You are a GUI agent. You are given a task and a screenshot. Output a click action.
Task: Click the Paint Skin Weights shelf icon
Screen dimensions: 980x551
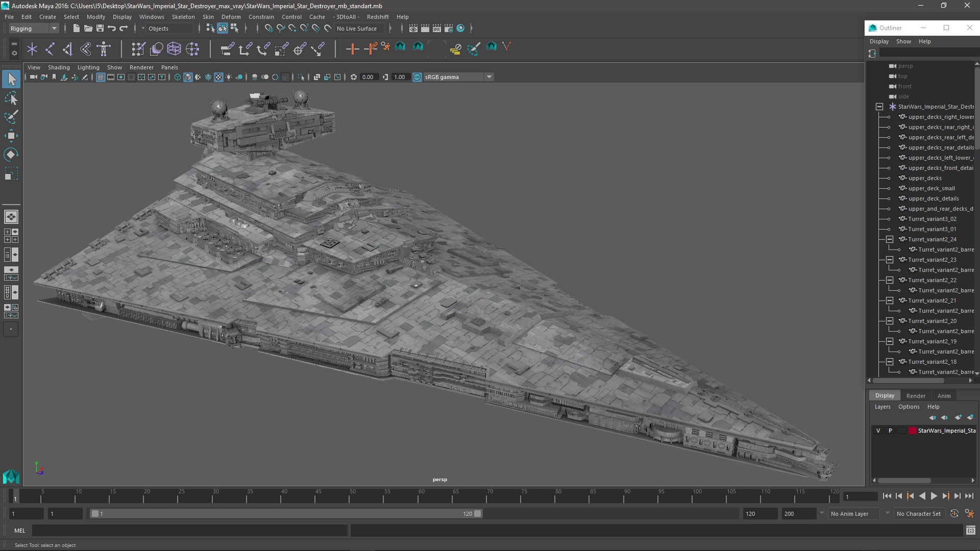click(x=138, y=49)
